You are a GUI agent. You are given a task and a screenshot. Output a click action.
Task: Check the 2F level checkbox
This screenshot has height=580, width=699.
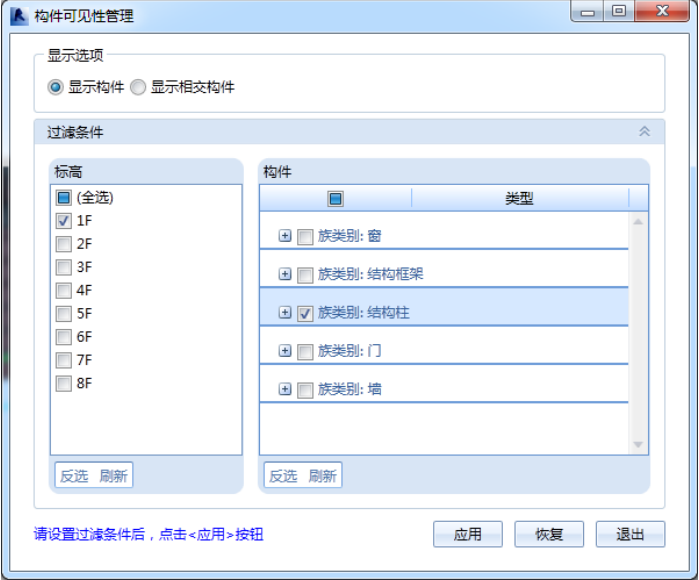coord(63,244)
